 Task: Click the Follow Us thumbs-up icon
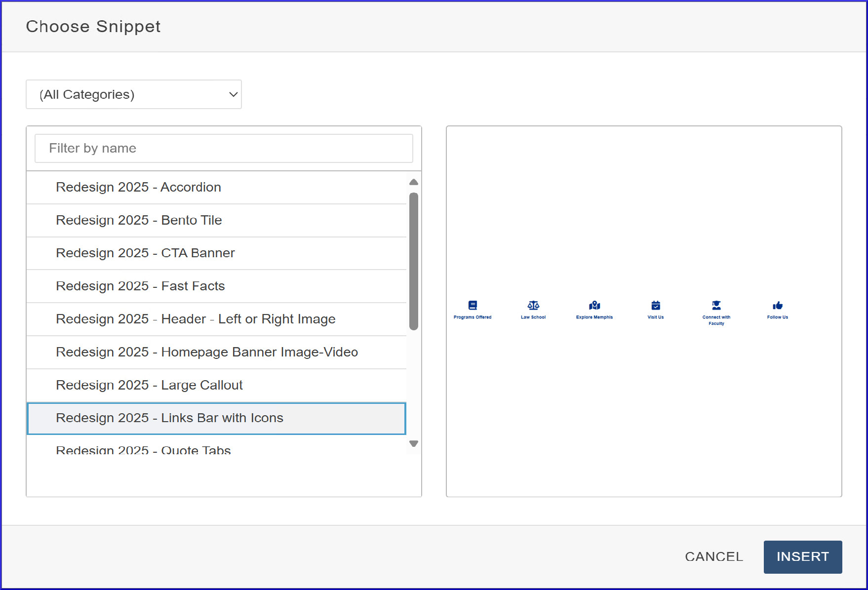(778, 305)
